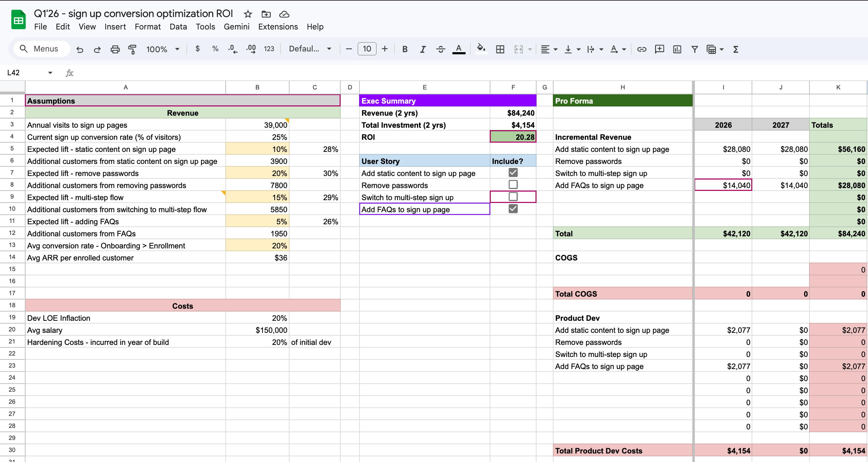Click the functions sigma icon
This screenshot has height=462, width=868.
click(x=736, y=49)
